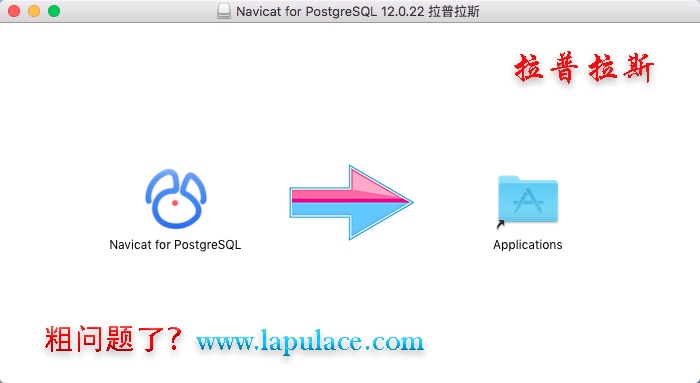Click the disk volume icon in title bar

(x=224, y=11)
